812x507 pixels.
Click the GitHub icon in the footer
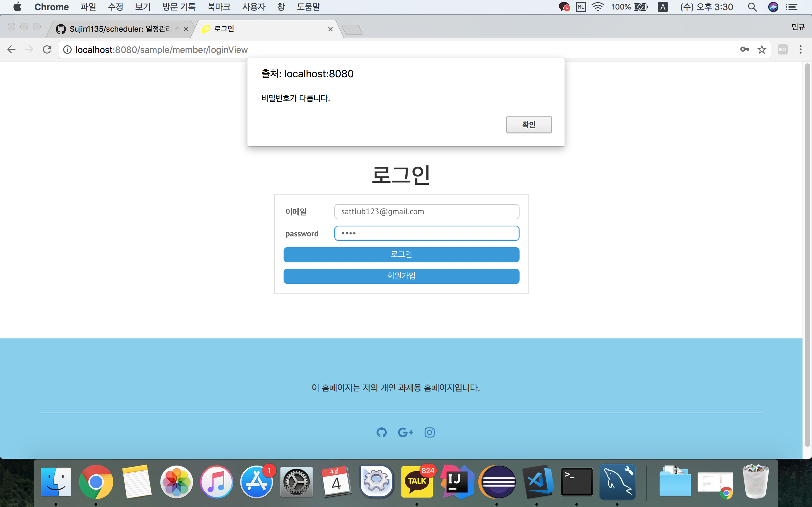[382, 433]
